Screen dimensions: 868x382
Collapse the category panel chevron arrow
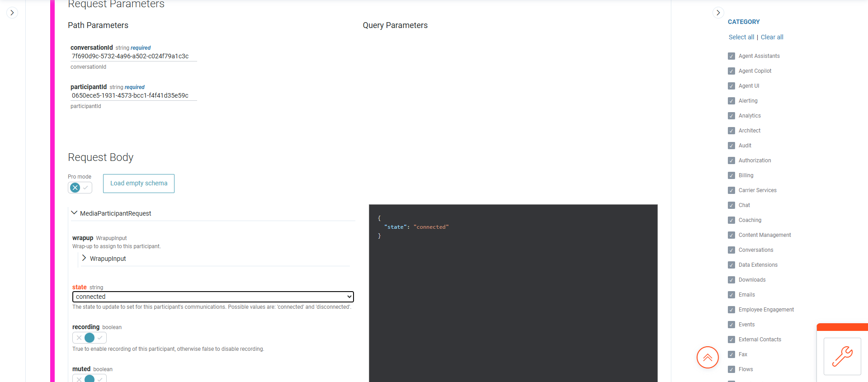pos(718,13)
